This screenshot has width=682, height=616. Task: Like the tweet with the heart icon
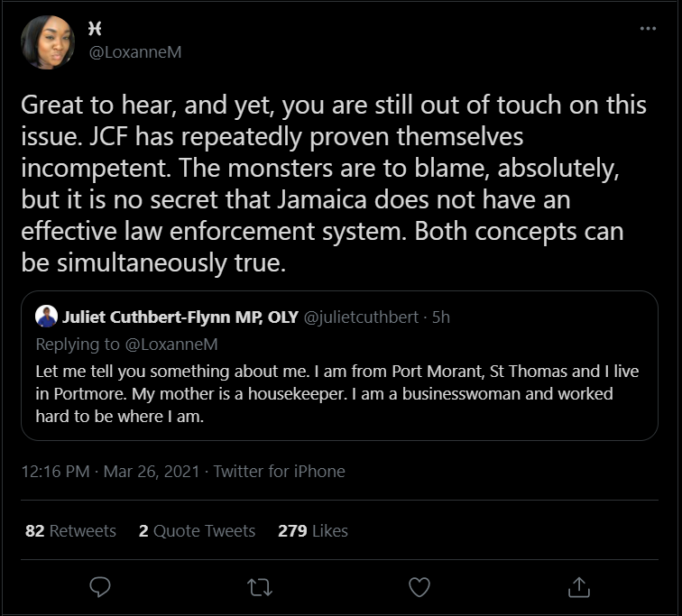419,586
